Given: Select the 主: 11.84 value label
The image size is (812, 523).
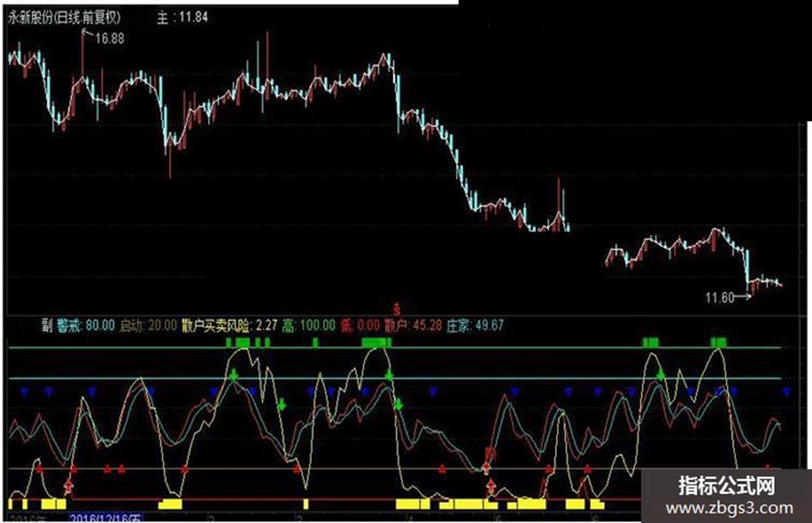Looking at the screenshot, I should [x=182, y=17].
